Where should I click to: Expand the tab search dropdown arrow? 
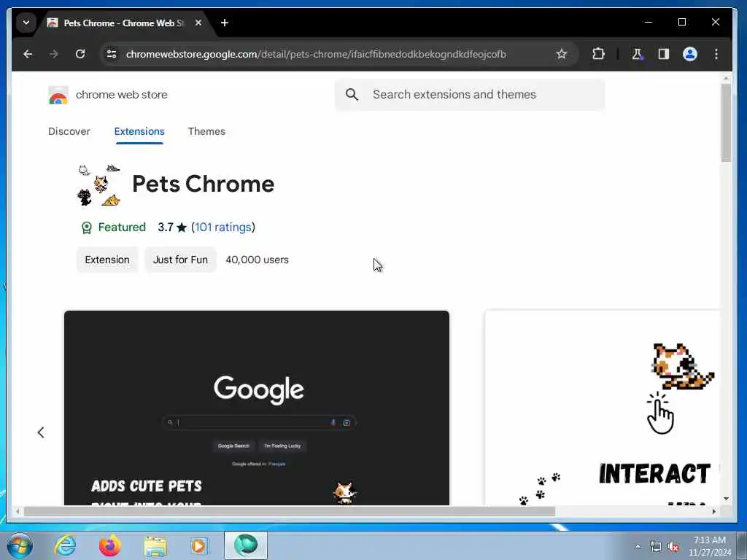[x=26, y=23]
